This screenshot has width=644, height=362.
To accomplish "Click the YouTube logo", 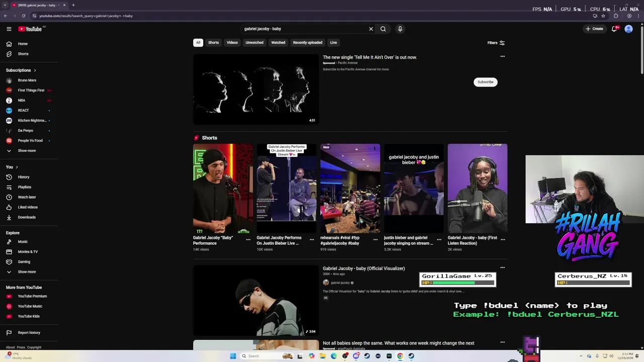I will (x=30, y=29).
